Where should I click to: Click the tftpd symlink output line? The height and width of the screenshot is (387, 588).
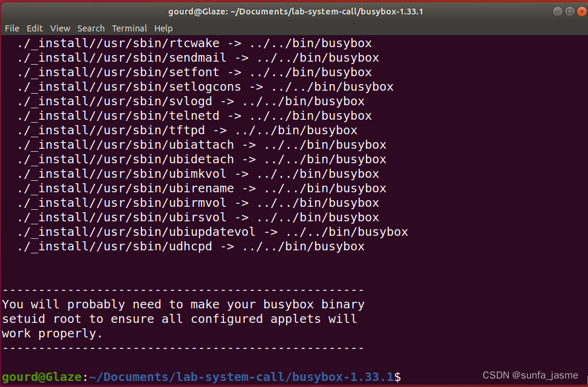point(187,131)
